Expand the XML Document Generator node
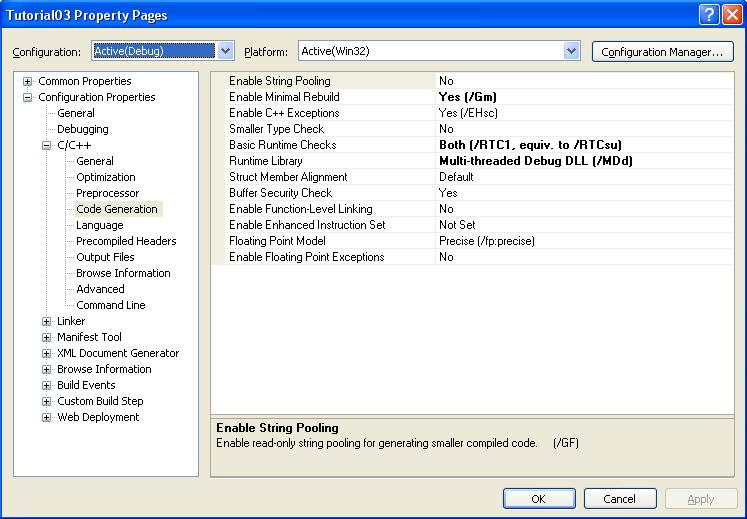 tap(46, 354)
